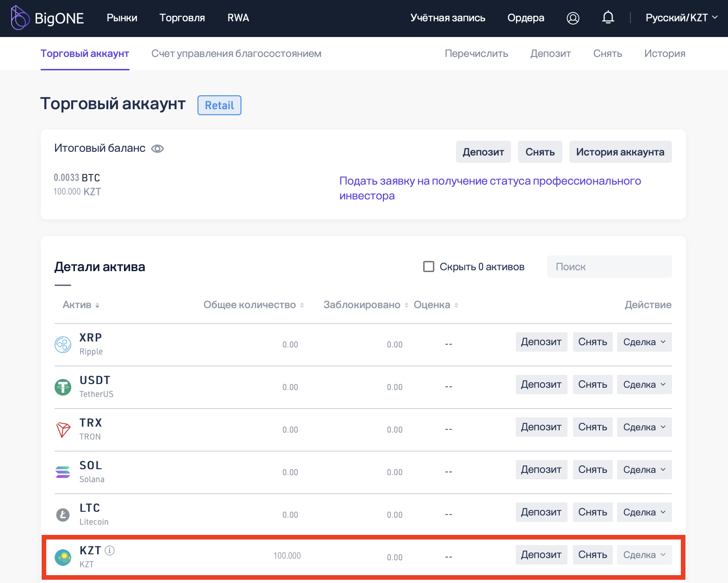Image resolution: width=728 pixels, height=583 pixels.
Task: Click the info icon next to KZT
Action: [110, 550]
